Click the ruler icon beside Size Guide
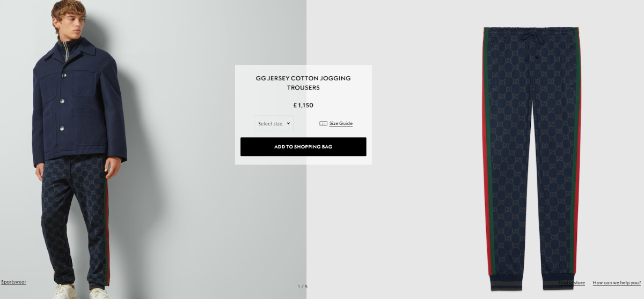Image resolution: width=644 pixels, height=299 pixels. pyautogui.click(x=323, y=123)
